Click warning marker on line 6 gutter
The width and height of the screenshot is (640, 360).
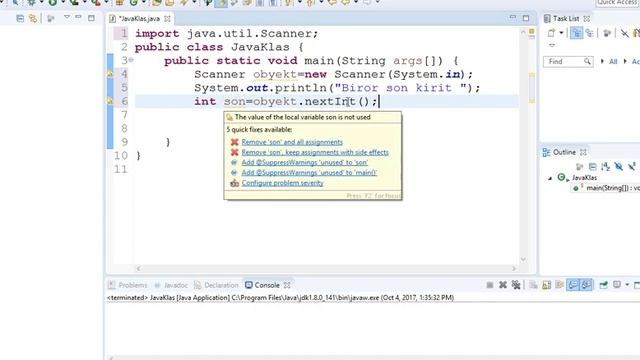[110, 101]
